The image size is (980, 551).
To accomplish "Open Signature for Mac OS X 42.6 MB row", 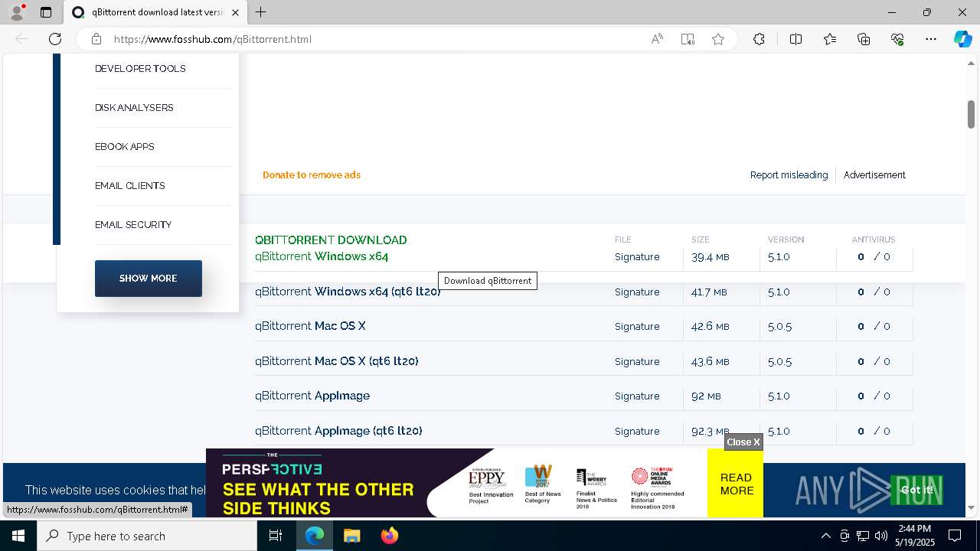I will 637,327.
